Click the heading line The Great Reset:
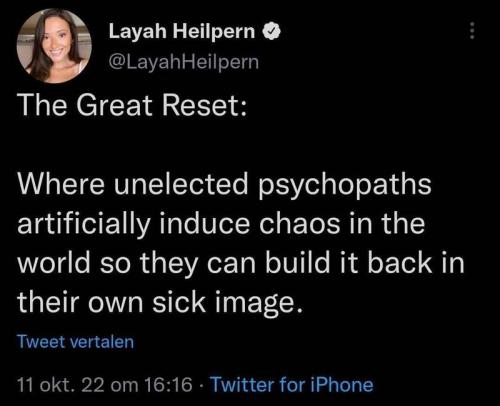Viewport: 500px width, 406px height. pos(133,105)
